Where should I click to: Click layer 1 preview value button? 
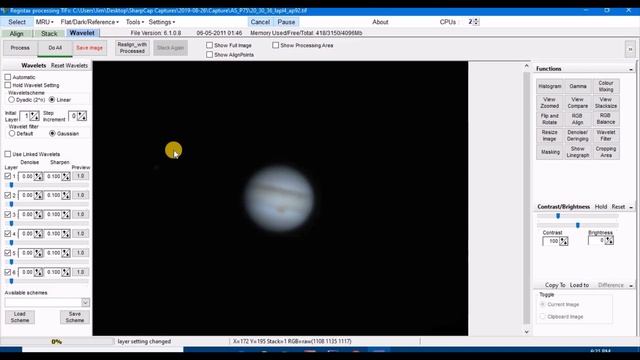click(x=80, y=176)
